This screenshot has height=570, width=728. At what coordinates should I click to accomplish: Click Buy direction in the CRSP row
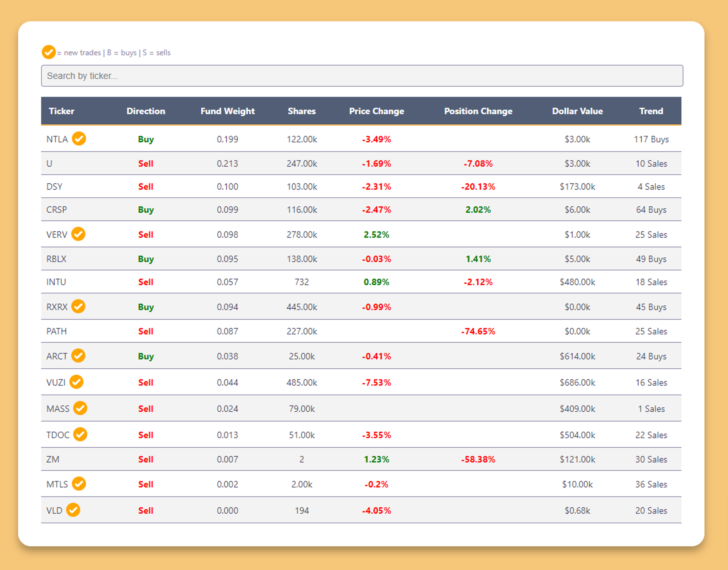point(146,210)
